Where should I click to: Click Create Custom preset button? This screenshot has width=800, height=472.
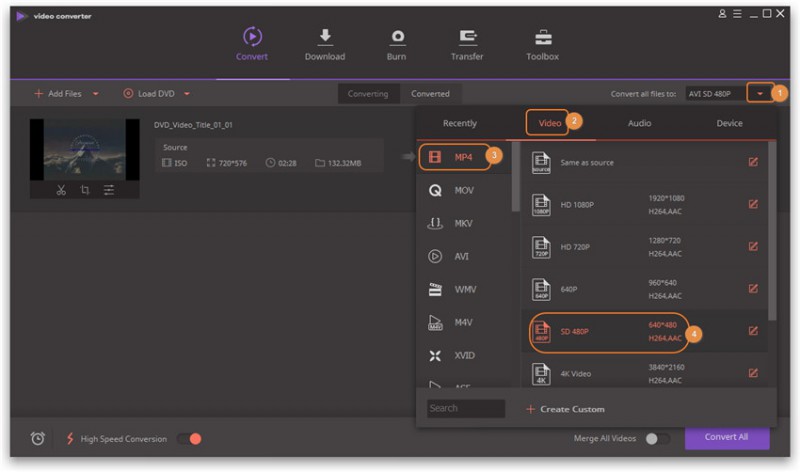coord(565,409)
